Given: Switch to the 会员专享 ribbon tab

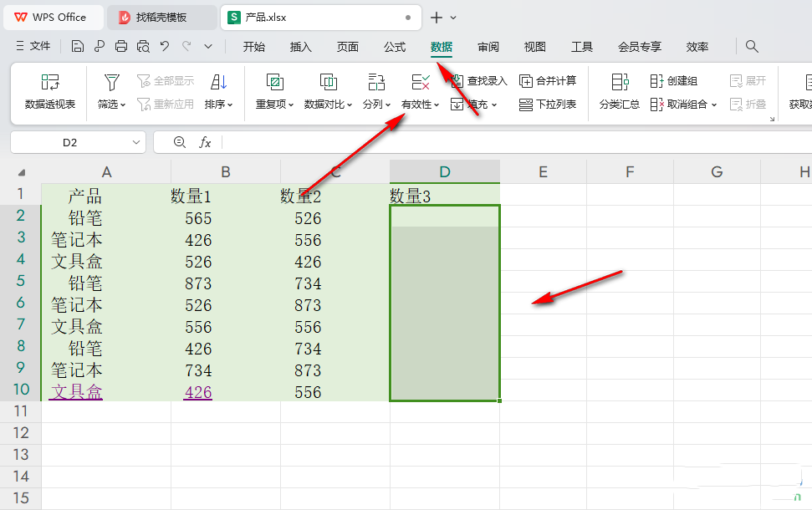Looking at the screenshot, I should tap(640, 47).
